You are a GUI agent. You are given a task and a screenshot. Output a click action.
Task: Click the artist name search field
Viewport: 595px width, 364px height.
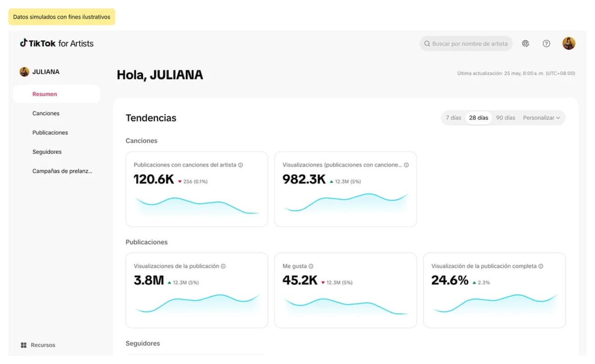469,44
